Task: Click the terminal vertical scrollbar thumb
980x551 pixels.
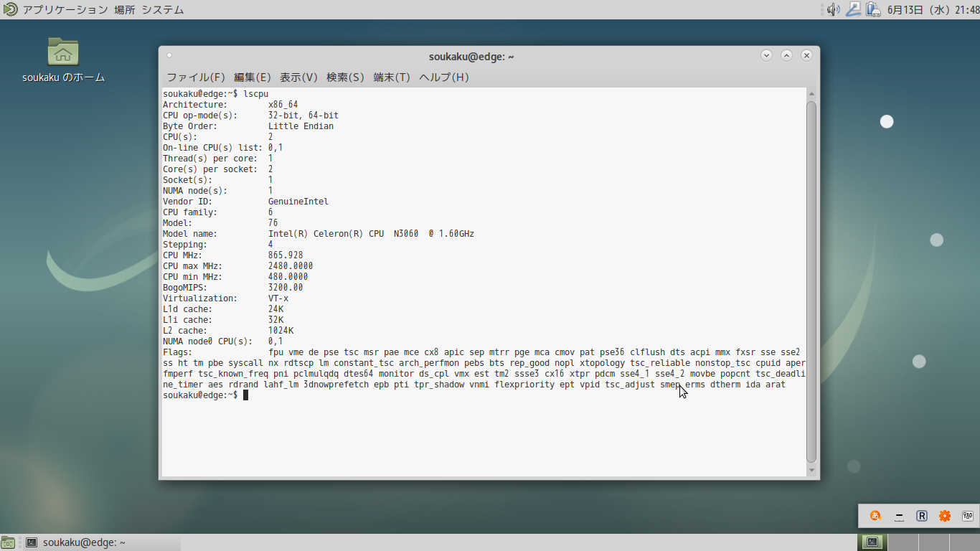Action: pyautogui.click(x=811, y=282)
